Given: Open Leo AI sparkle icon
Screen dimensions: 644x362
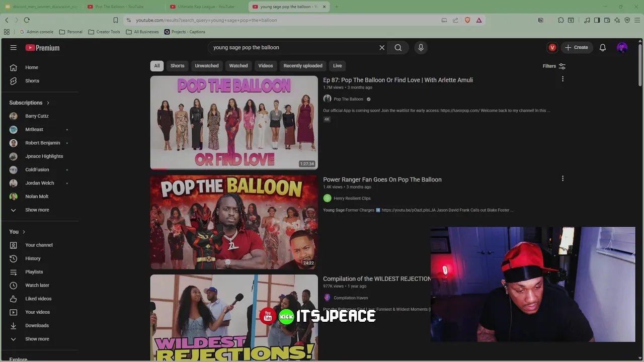Looking at the screenshot, I should click(x=617, y=20).
